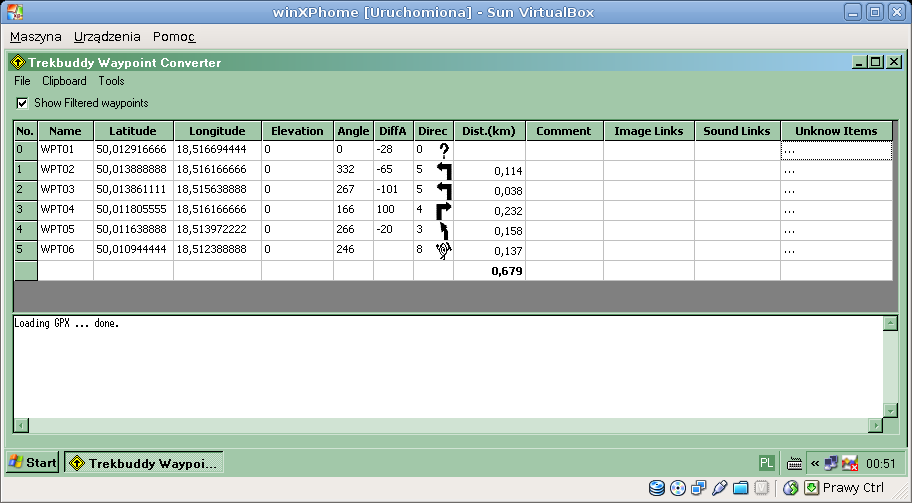Select the WPT01 name cell

coord(65,151)
